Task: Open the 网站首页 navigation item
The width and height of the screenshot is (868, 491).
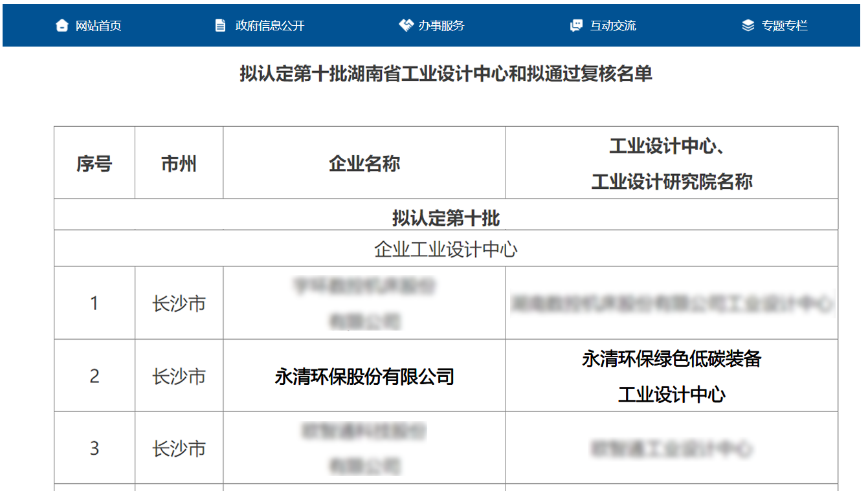Action: pos(98,26)
